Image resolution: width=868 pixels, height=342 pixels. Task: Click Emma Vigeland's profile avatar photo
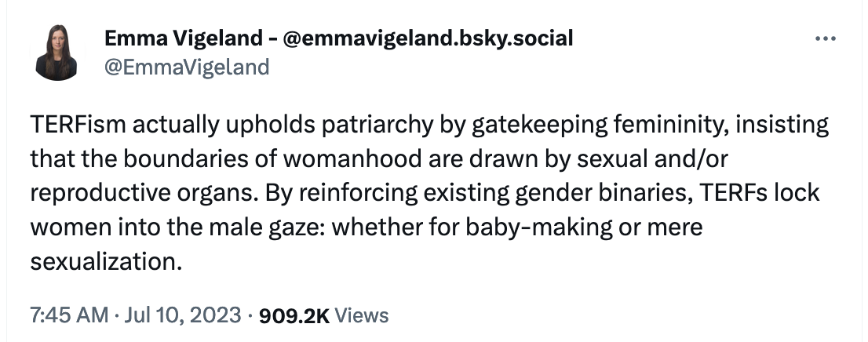click(x=56, y=52)
